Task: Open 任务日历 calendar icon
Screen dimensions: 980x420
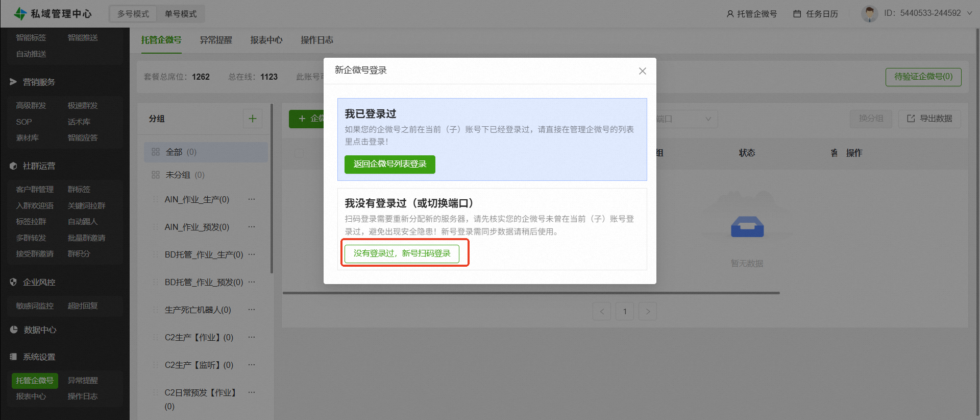Action: click(x=798, y=14)
